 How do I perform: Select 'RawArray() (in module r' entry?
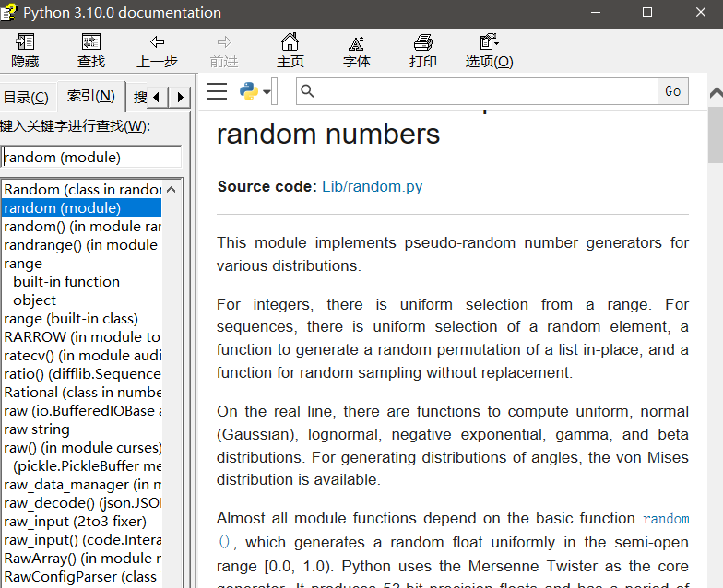click(x=83, y=559)
